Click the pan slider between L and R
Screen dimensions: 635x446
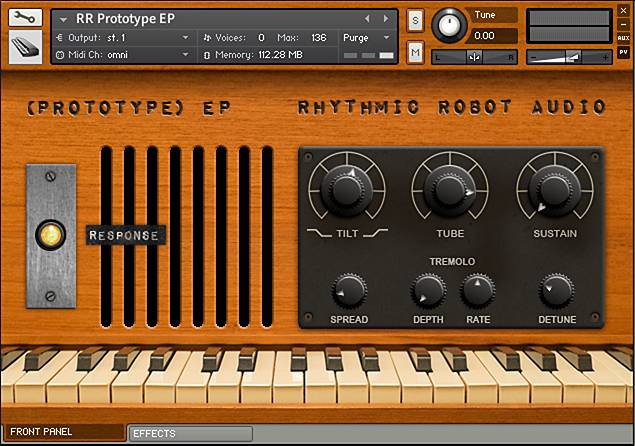[474, 57]
